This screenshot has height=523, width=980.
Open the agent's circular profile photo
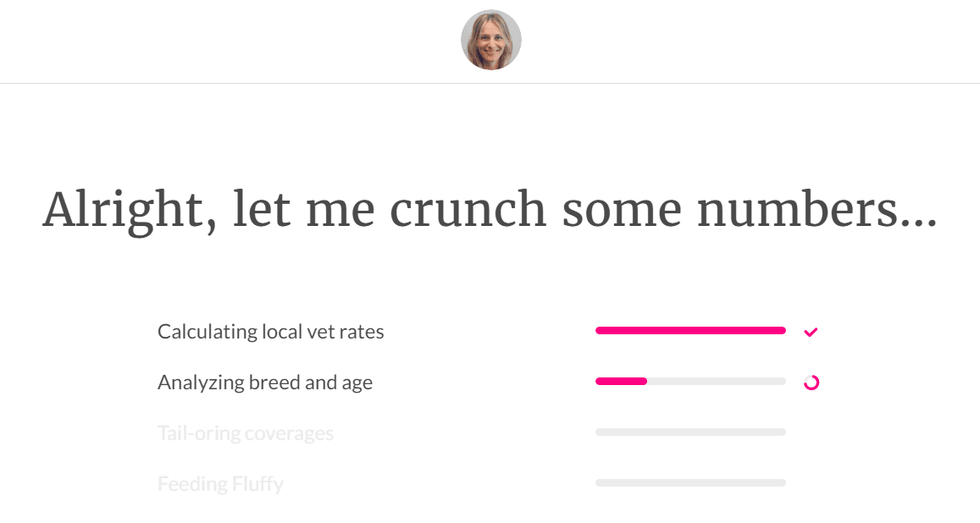(491, 40)
